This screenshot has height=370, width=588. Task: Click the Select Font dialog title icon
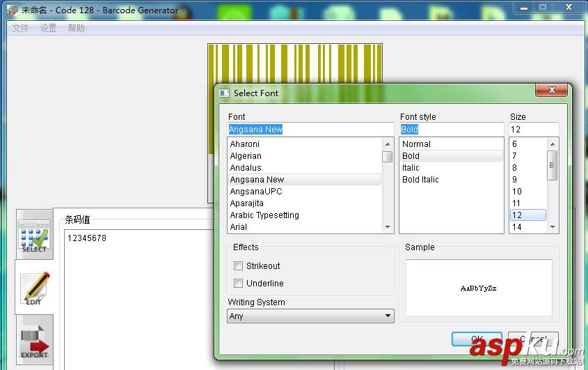click(224, 93)
